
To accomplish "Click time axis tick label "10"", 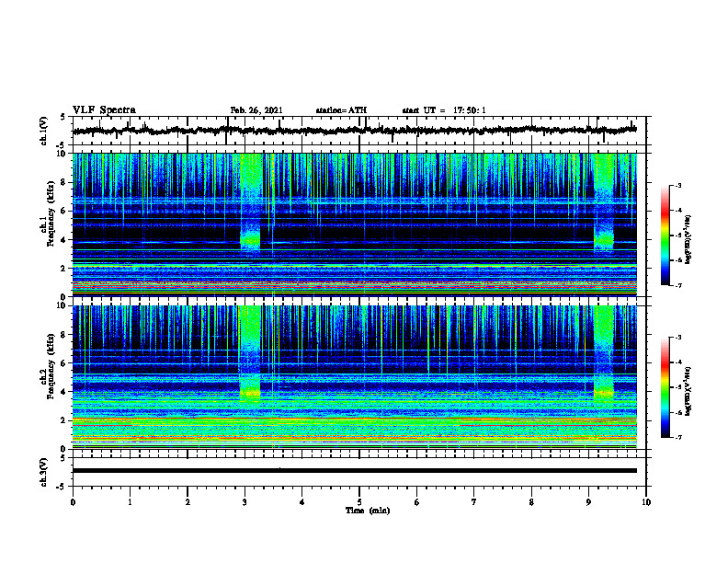I will (646, 502).
